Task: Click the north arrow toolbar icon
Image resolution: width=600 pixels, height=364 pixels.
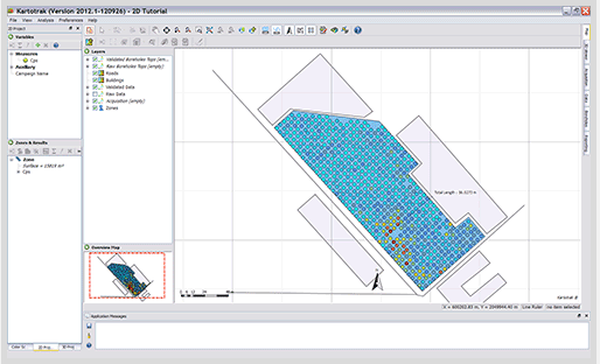Action: tap(289, 30)
